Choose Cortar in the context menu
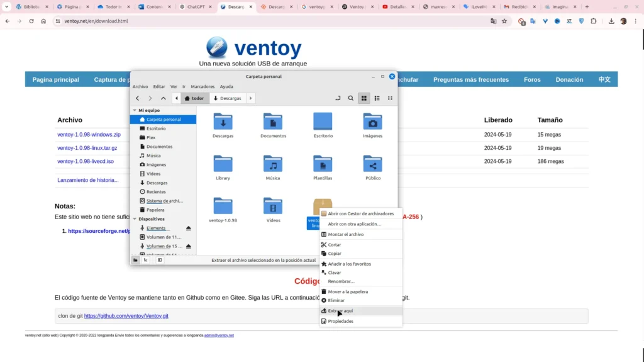The height and width of the screenshot is (362, 644). click(x=360, y=244)
